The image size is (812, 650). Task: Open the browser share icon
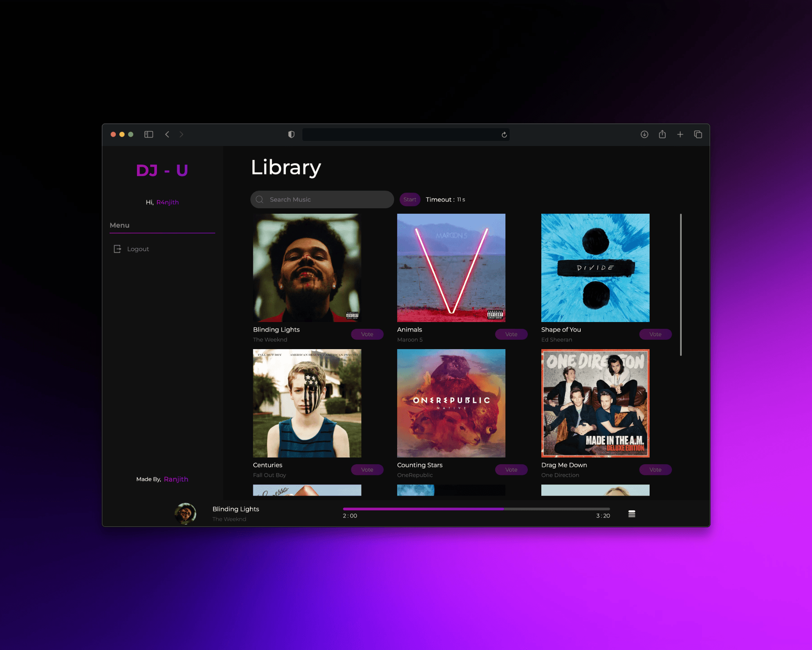point(662,134)
